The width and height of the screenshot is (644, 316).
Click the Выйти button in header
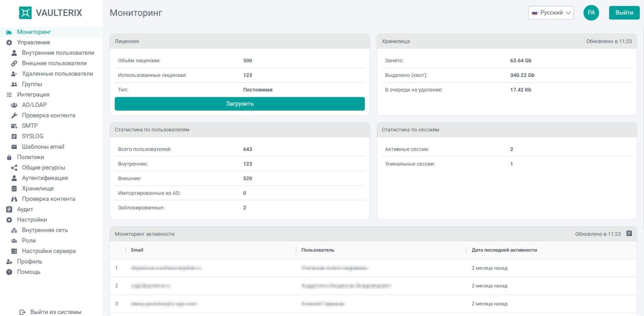tap(624, 13)
